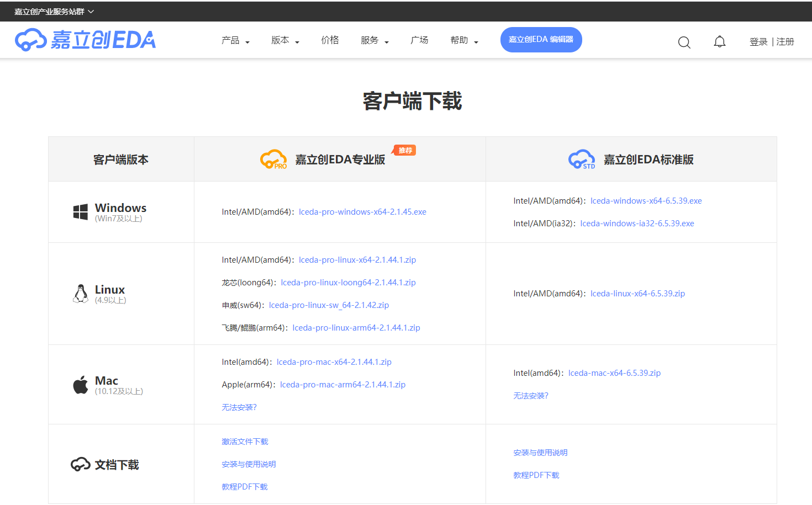Expand the 嘉立创产业服务站群 dropdown
The image size is (812, 505).
tap(54, 12)
